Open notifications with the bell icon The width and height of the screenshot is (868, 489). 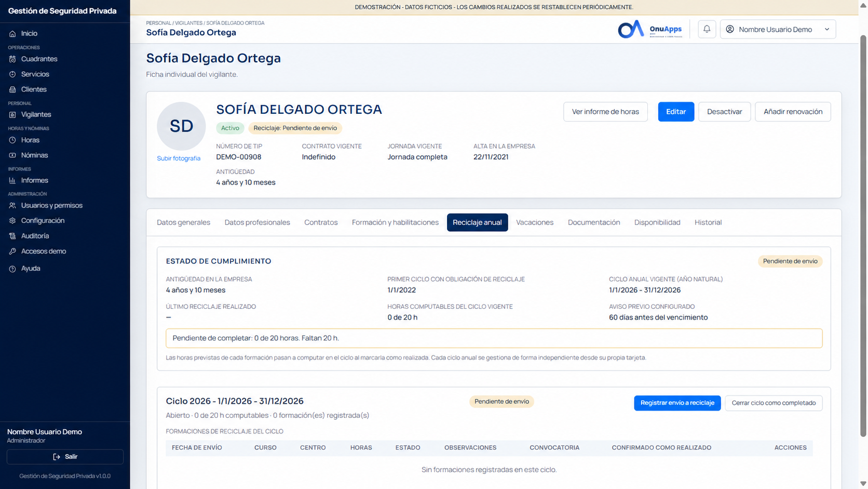[707, 29]
